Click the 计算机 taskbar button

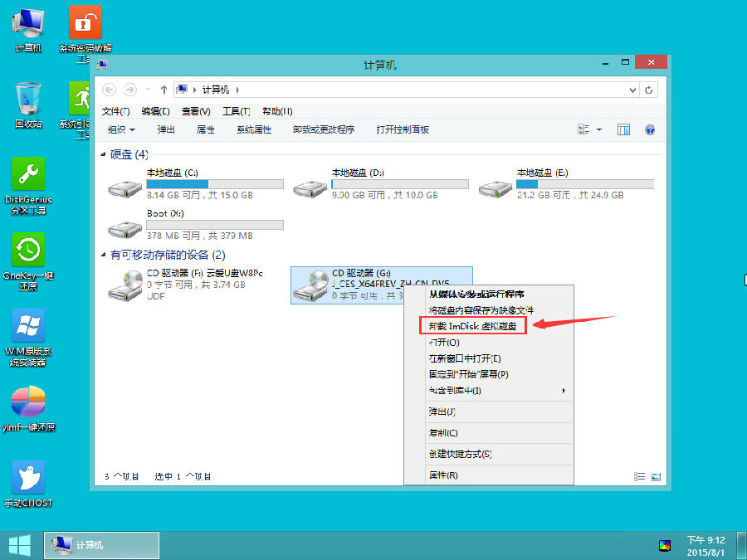[100, 545]
